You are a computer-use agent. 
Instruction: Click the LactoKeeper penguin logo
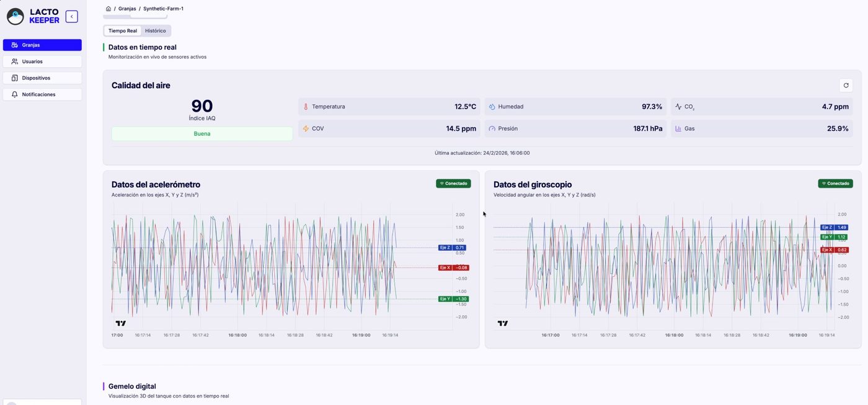coord(15,16)
